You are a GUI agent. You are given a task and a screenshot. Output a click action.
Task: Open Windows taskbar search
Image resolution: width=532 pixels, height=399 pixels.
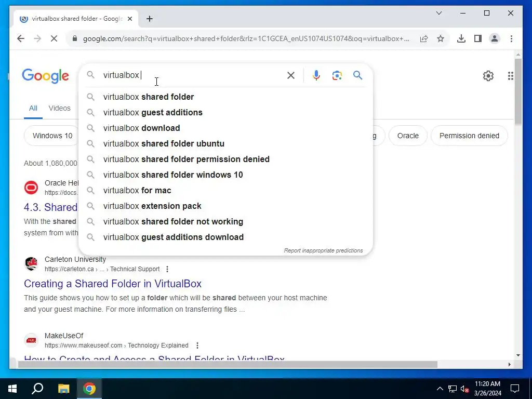[x=37, y=389]
